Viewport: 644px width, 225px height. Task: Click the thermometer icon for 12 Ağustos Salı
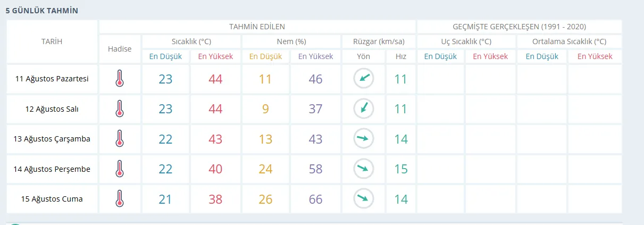(120, 109)
